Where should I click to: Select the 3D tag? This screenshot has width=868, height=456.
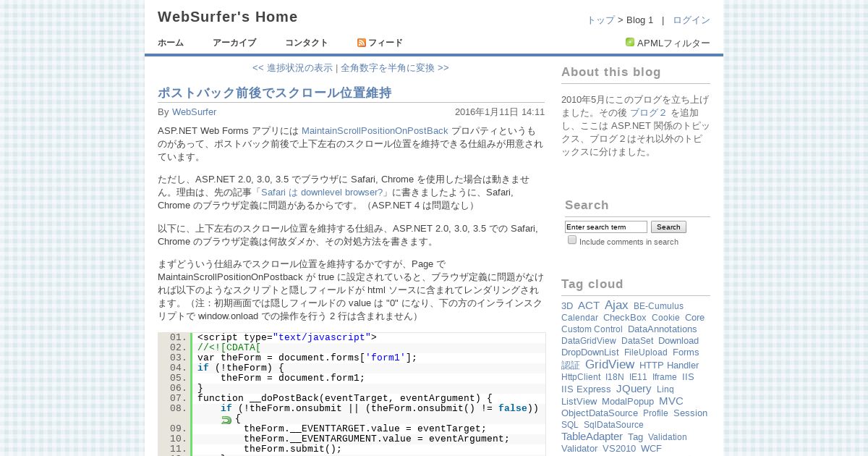click(x=567, y=306)
